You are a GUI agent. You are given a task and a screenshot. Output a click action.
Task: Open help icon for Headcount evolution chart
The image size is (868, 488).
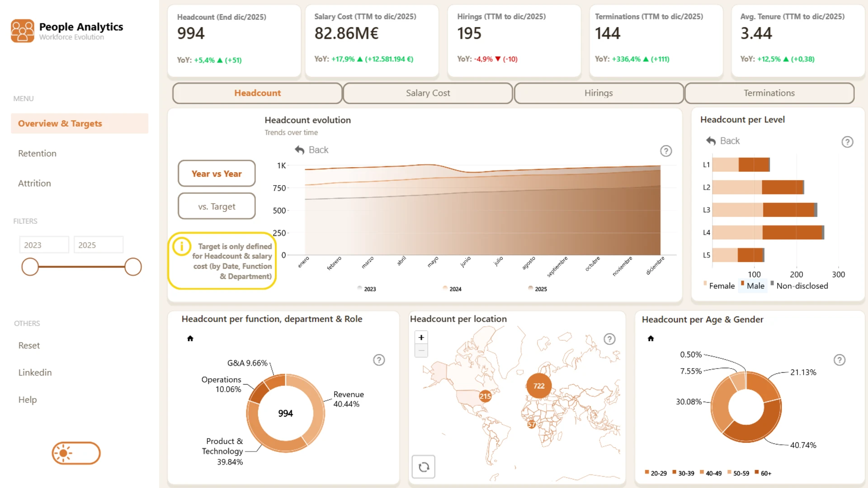666,151
